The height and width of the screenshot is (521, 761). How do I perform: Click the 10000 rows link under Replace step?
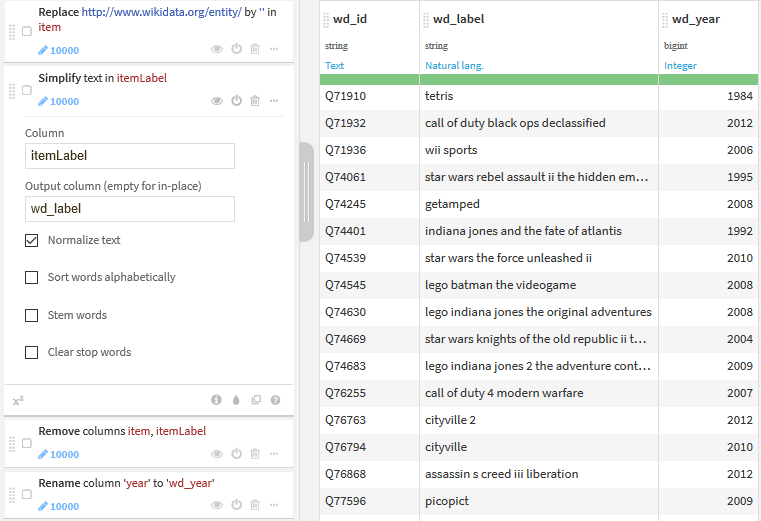(x=59, y=50)
